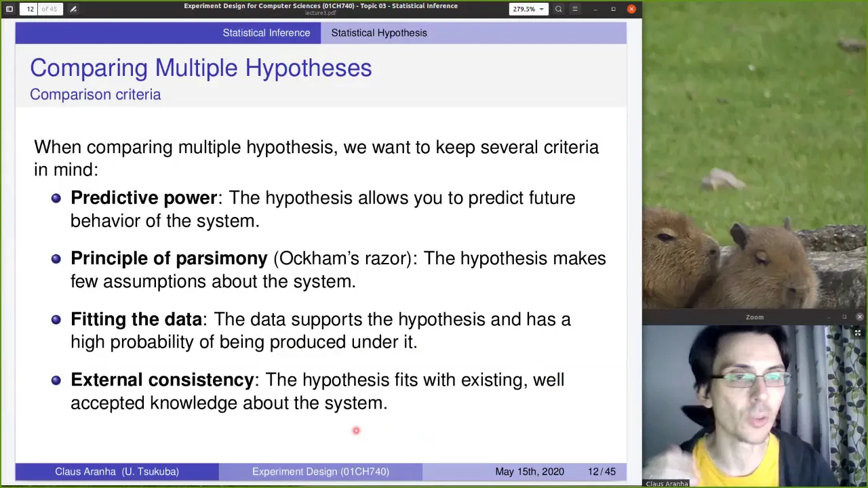868x488 pixels.
Task: Toggle the sidebar panel in the PDF viewer
Action: tap(9, 9)
